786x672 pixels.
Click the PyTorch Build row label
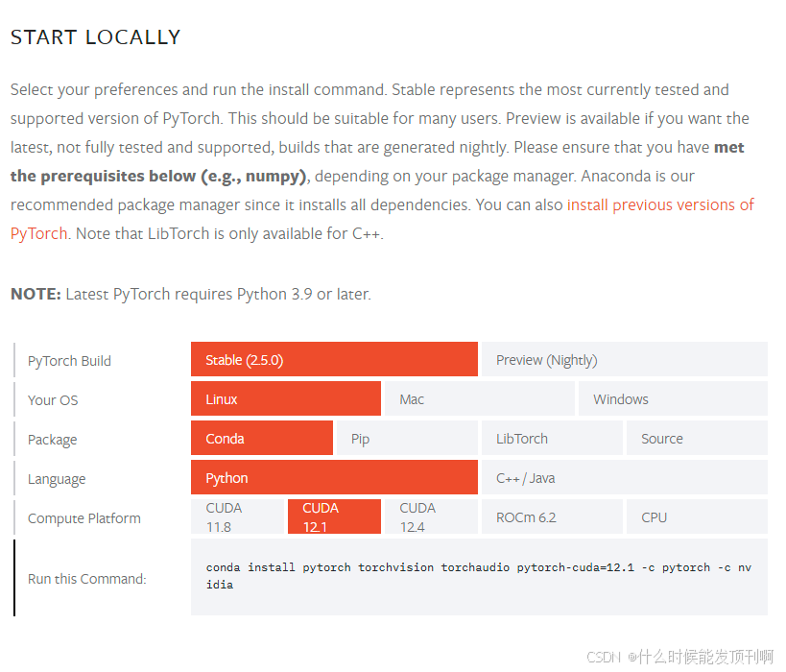(x=69, y=361)
